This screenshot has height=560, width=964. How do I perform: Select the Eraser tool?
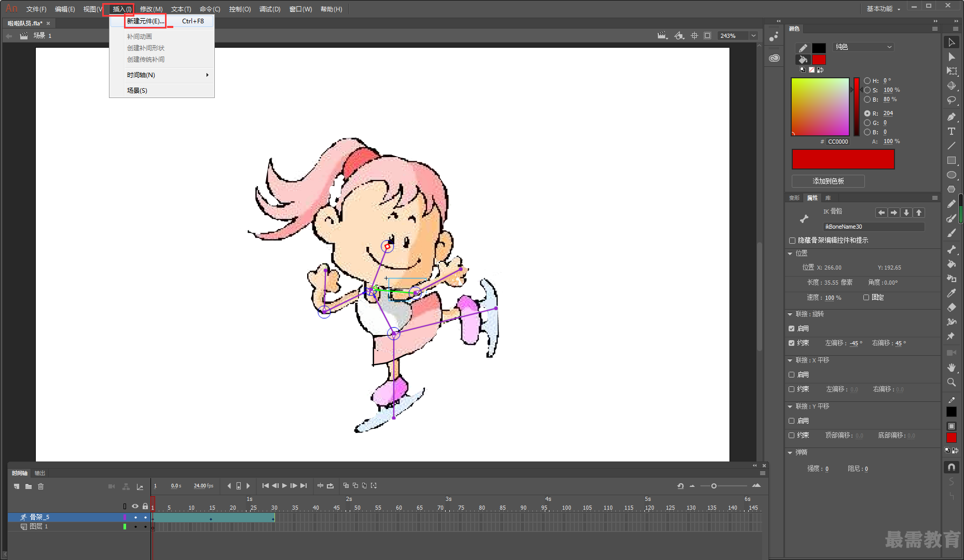tap(951, 307)
